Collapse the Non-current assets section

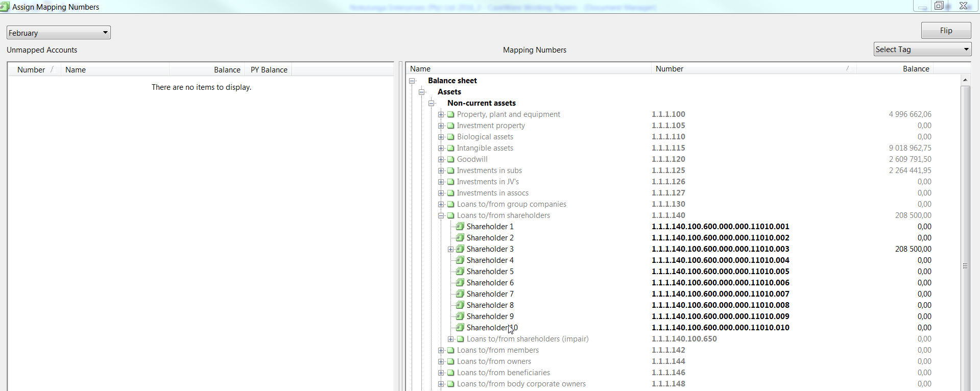432,103
